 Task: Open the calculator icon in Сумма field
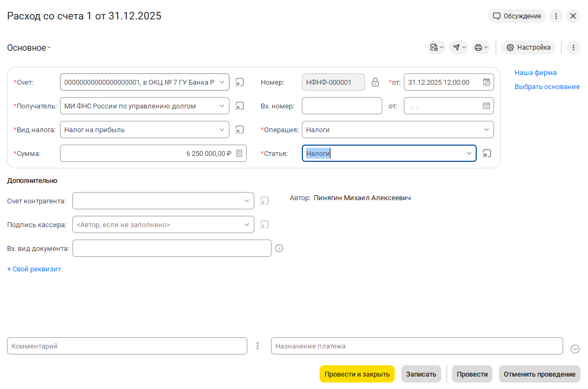(x=239, y=153)
